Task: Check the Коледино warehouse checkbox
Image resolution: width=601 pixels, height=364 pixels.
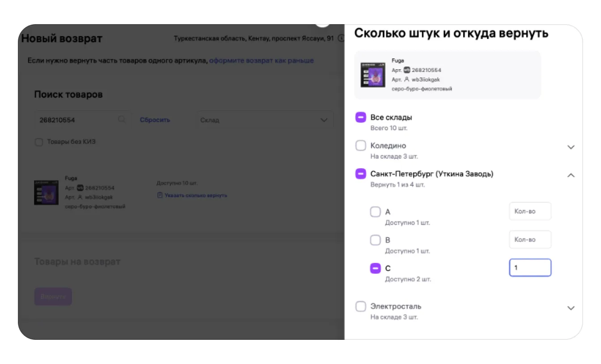Action: click(x=360, y=146)
